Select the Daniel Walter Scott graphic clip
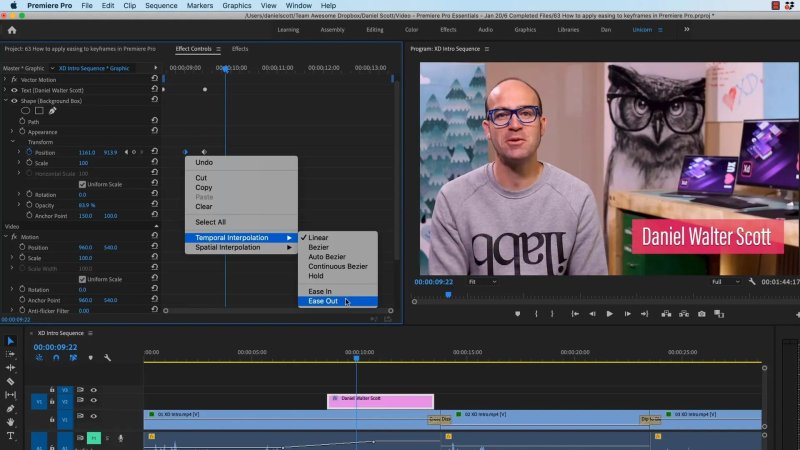Viewport: 800px width, 450px height. click(380, 402)
